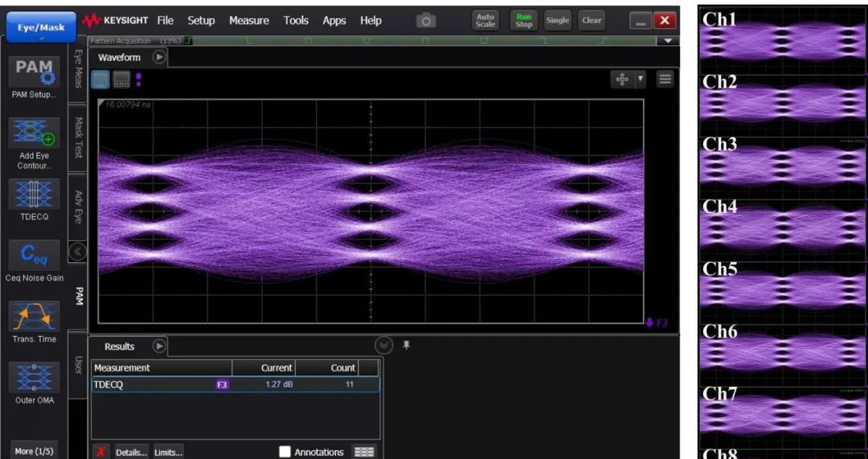
Task: Delete measurement with red X icon
Action: pyautogui.click(x=100, y=452)
